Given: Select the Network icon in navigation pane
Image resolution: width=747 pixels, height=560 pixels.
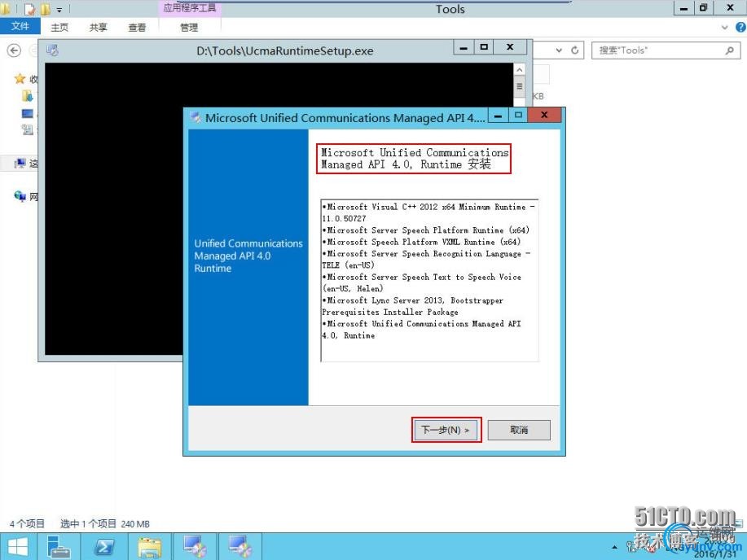Looking at the screenshot, I should 20,196.
